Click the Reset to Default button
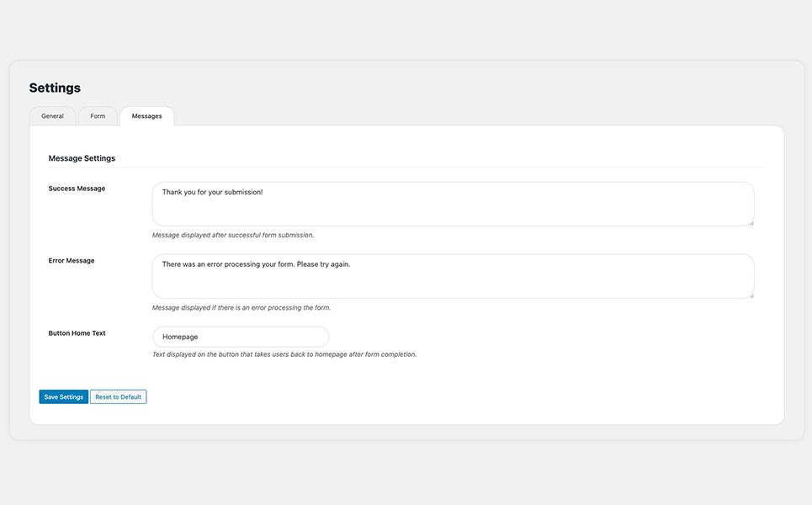The image size is (812, 505). (118, 396)
